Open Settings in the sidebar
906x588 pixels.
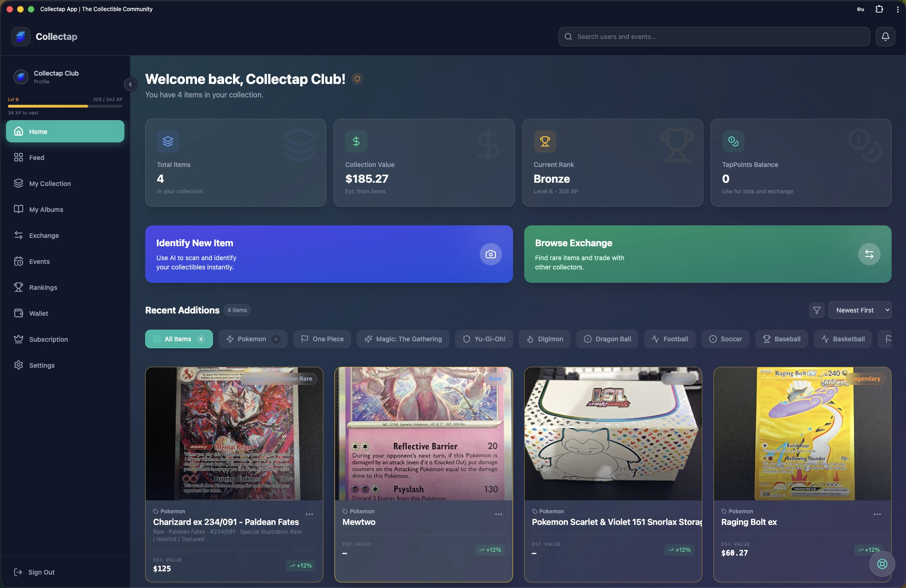(65, 365)
